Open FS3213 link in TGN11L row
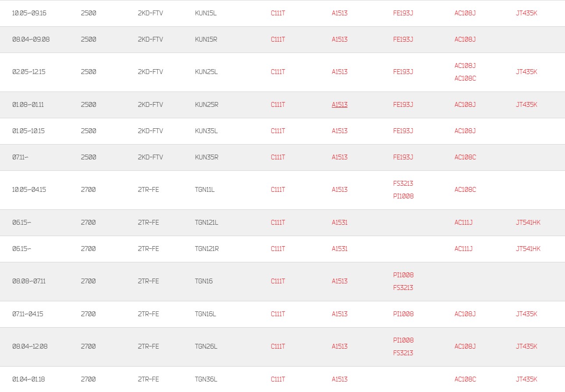Image resolution: width=565 pixels, height=392 pixels. click(403, 184)
